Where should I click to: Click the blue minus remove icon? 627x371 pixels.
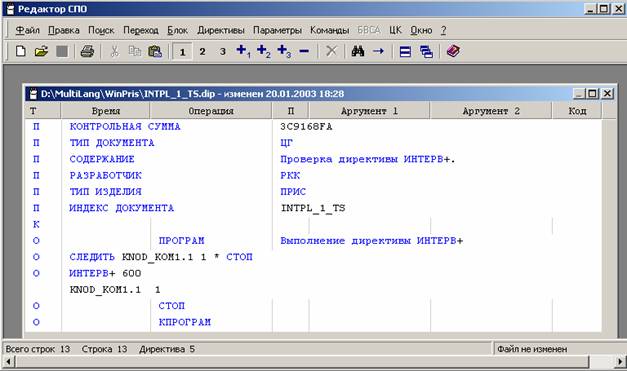tap(304, 51)
